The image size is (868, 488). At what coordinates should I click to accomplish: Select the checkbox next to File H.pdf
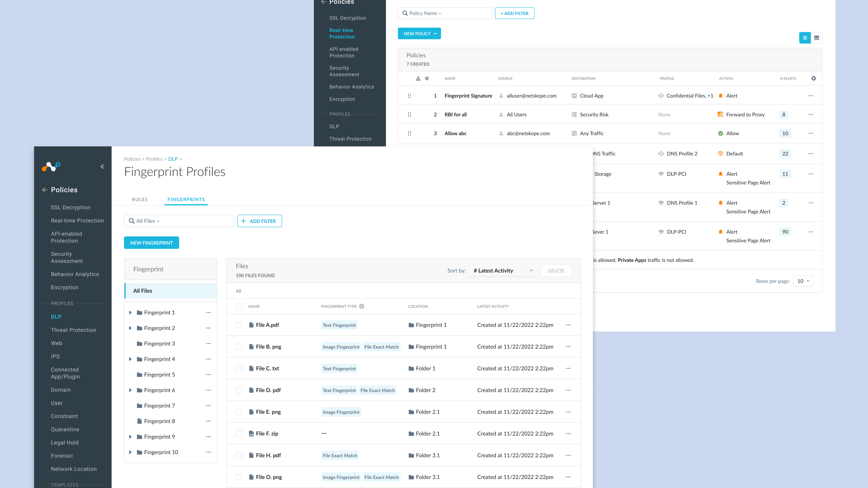point(239,455)
